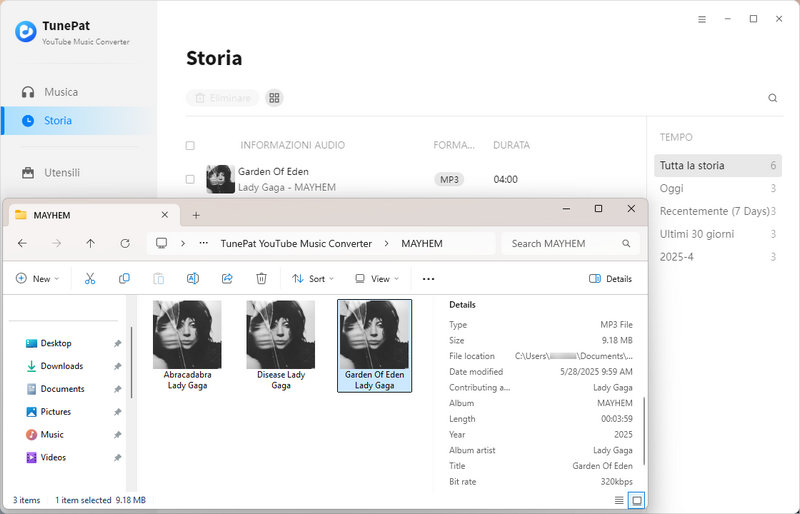Click the TunePat logo icon
This screenshot has width=800, height=514.
click(26, 32)
